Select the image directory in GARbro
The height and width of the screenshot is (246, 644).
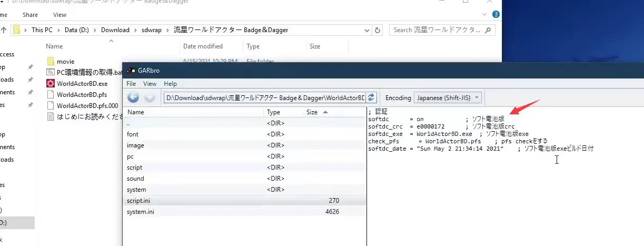tap(244, 145)
